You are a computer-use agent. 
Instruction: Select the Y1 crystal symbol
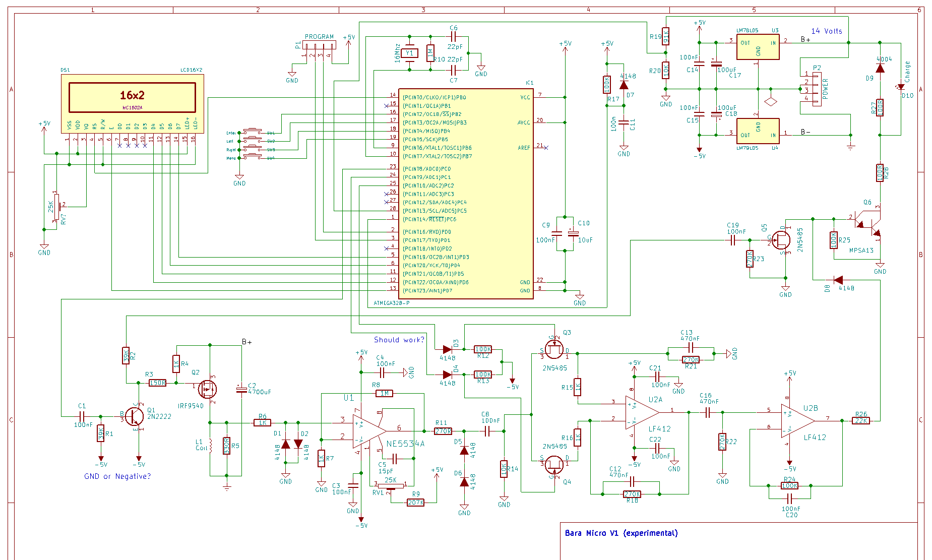point(410,53)
